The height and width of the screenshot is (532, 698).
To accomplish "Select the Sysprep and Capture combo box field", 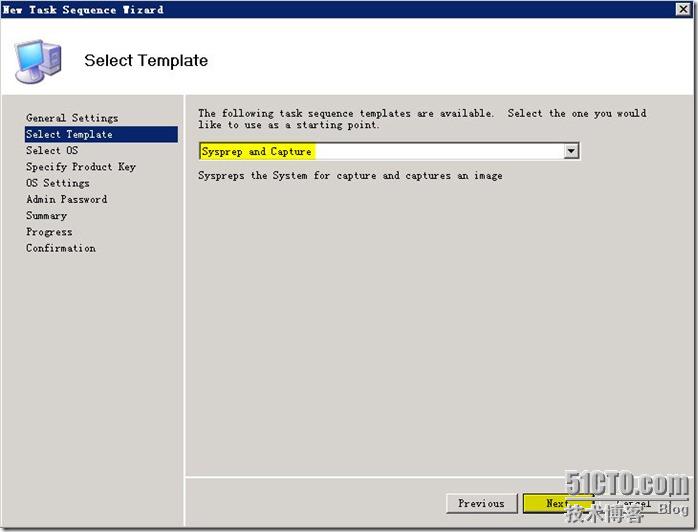I will tap(389, 151).
